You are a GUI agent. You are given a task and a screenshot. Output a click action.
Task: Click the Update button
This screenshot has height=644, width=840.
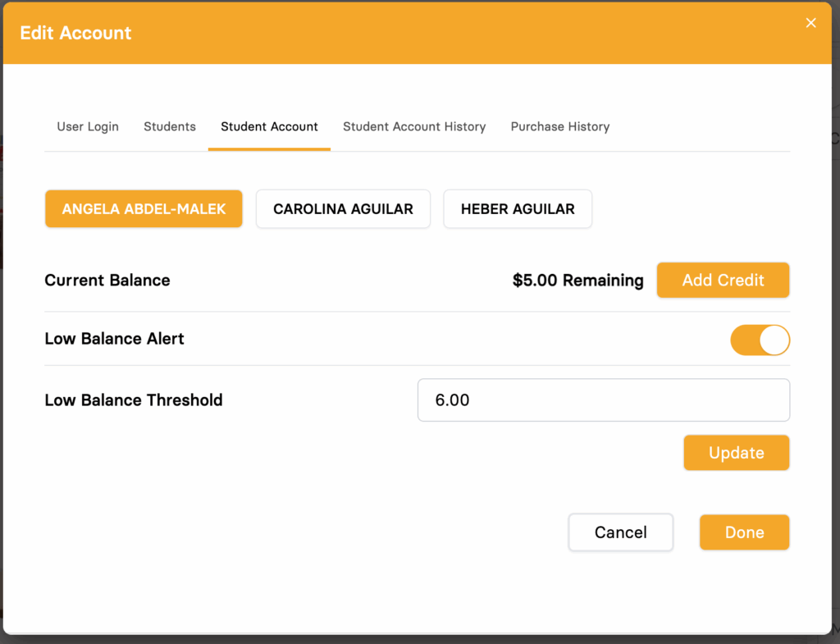point(736,453)
